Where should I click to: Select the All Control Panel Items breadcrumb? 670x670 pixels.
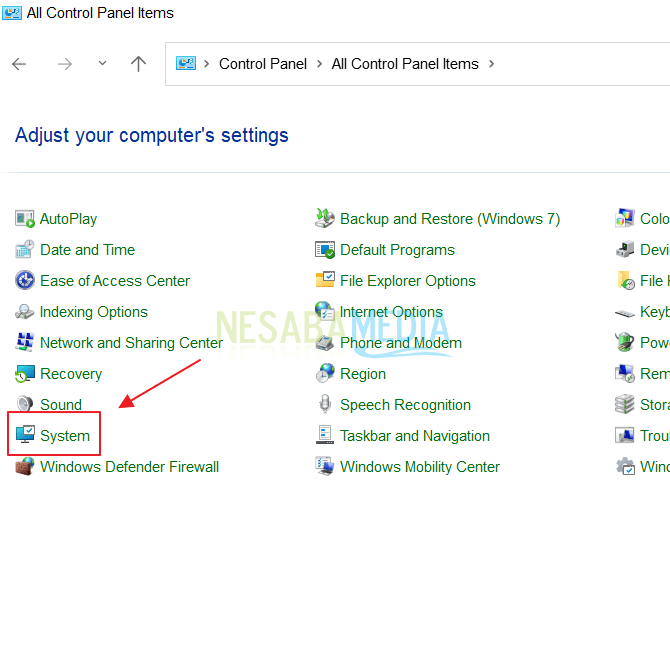coord(405,64)
